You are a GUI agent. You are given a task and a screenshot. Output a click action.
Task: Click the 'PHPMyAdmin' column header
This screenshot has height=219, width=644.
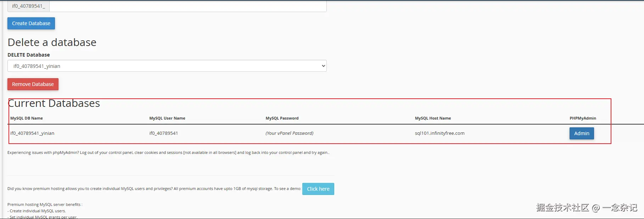pyautogui.click(x=583, y=118)
